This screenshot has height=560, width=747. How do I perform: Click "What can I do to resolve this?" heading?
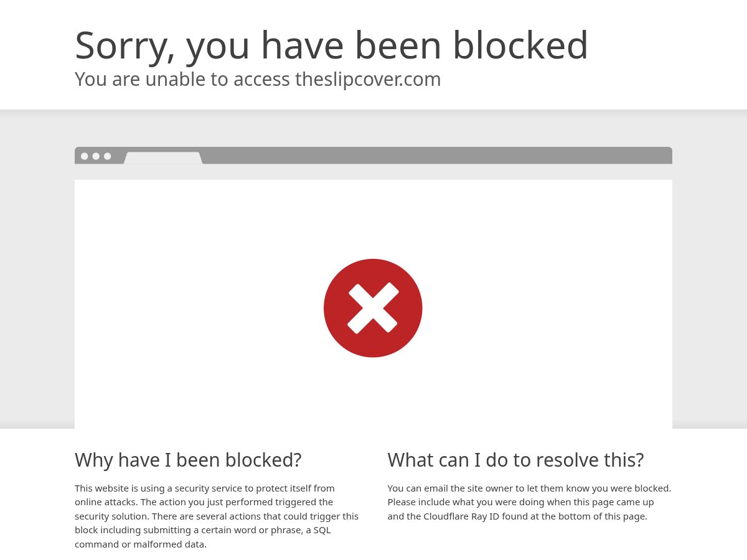tap(515, 460)
